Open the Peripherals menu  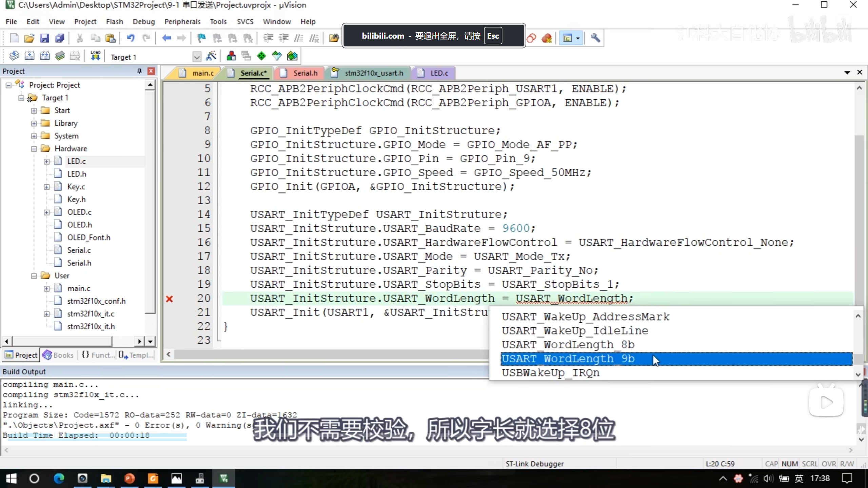[182, 22]
